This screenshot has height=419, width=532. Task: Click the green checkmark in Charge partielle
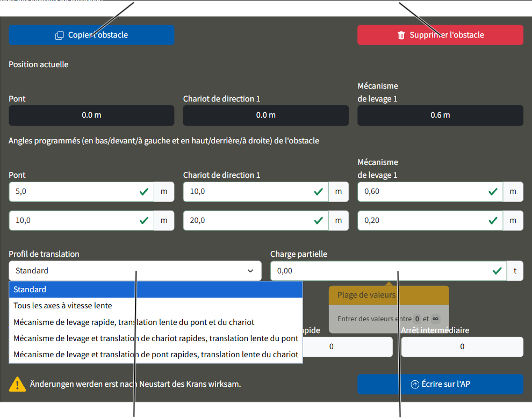(x=498, y=271)
